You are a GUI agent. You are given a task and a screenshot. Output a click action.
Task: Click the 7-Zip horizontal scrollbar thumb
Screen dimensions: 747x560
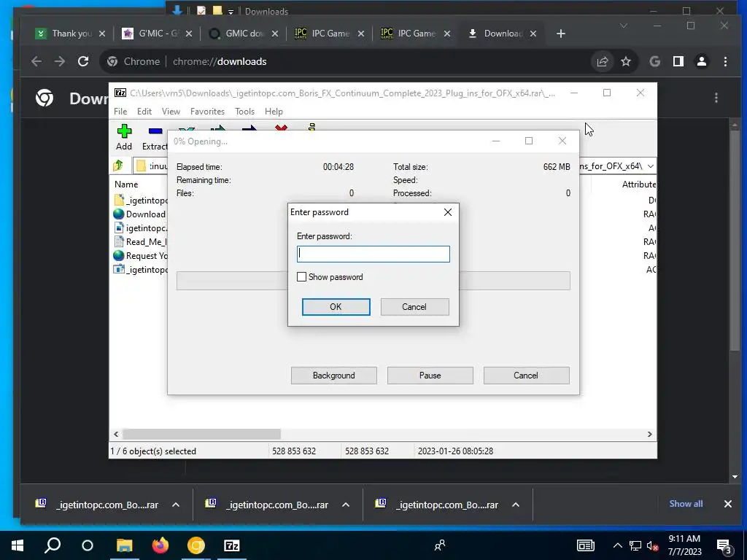(201, 434)
